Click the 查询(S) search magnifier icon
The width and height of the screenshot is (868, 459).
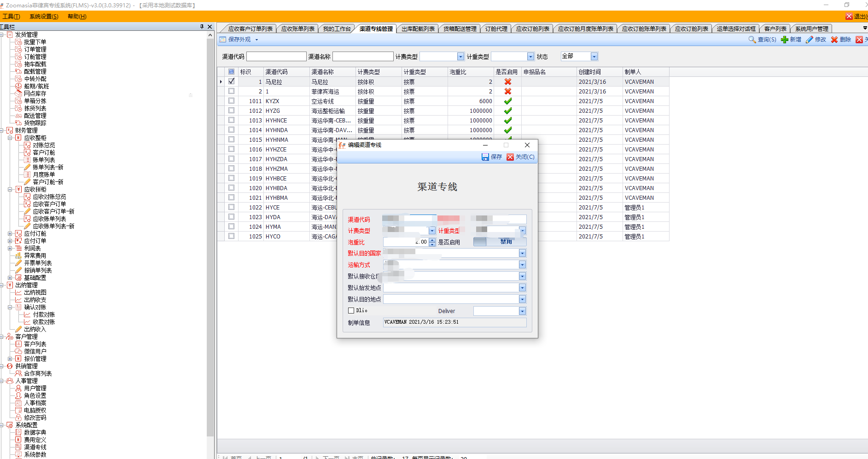(752, 40)
